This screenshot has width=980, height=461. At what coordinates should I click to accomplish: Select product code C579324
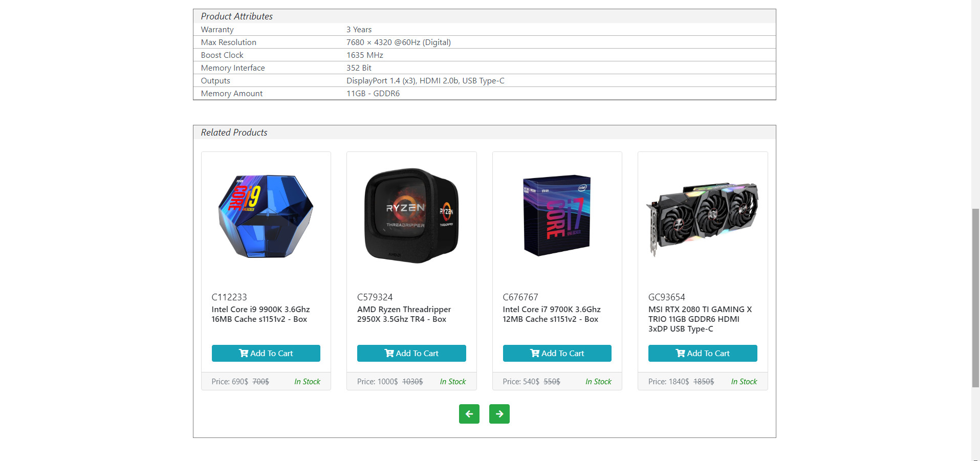[x=375, y=297]
